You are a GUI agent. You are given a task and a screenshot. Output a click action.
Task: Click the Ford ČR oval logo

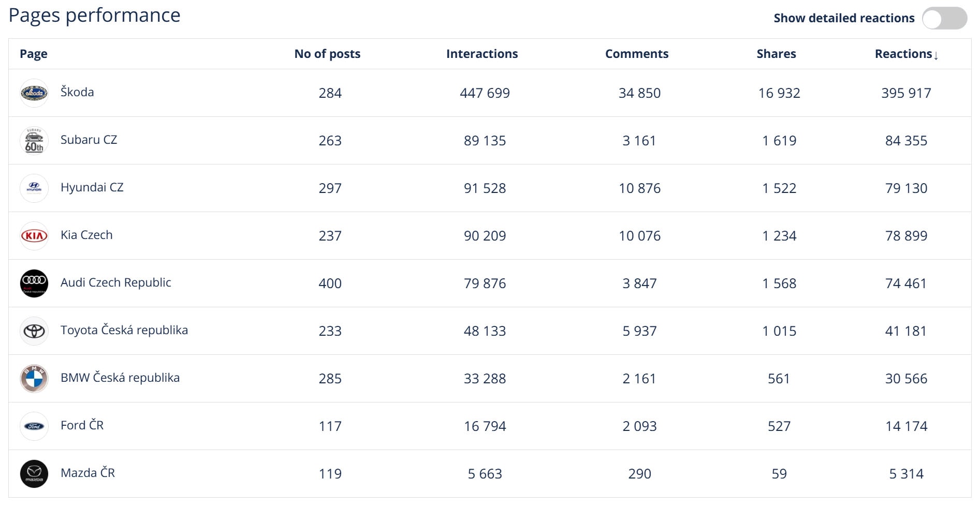pyautogui.click(x=34, y=426)
